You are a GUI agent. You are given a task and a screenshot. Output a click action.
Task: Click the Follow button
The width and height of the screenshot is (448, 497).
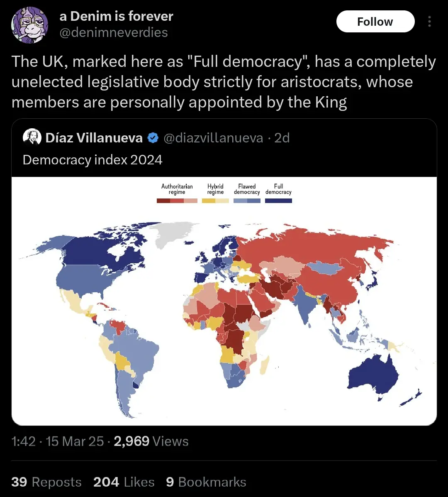point(375,22)
